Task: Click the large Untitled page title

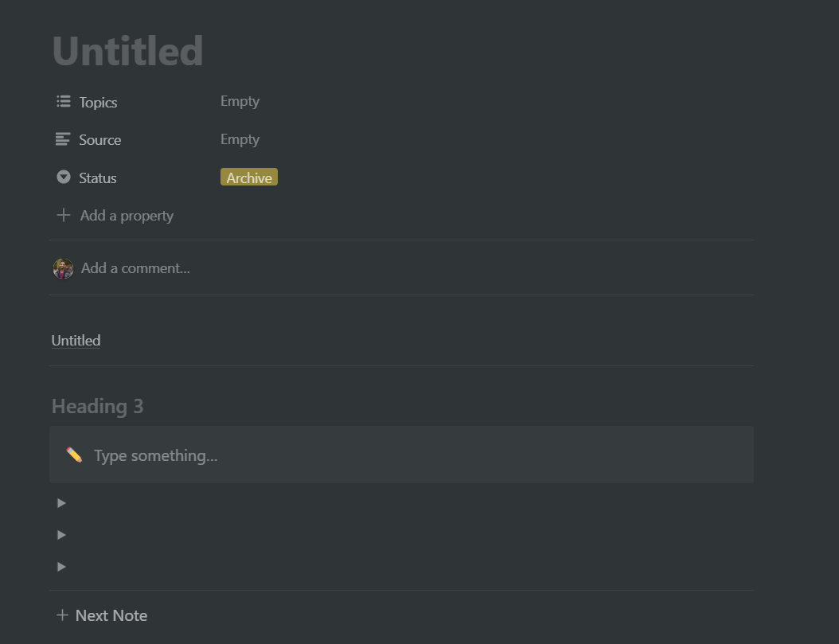Action: pyautogui.click(x=127, y=51)
